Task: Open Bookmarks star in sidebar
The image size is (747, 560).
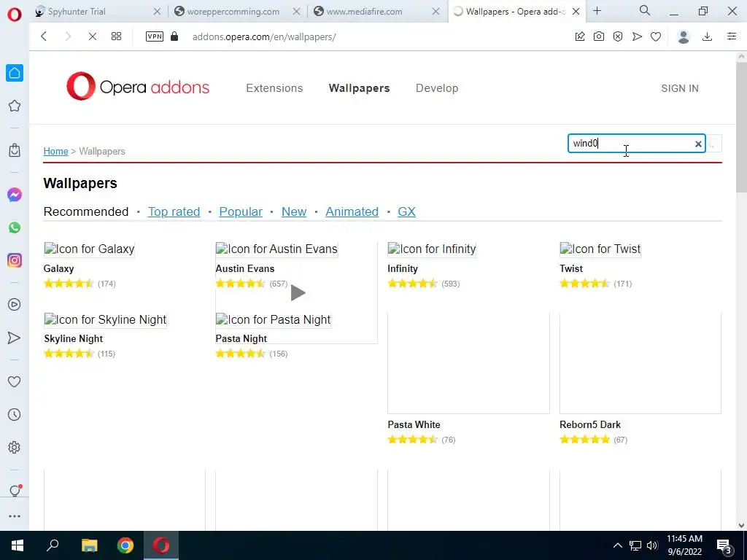Action: click(x=15, y=106)
